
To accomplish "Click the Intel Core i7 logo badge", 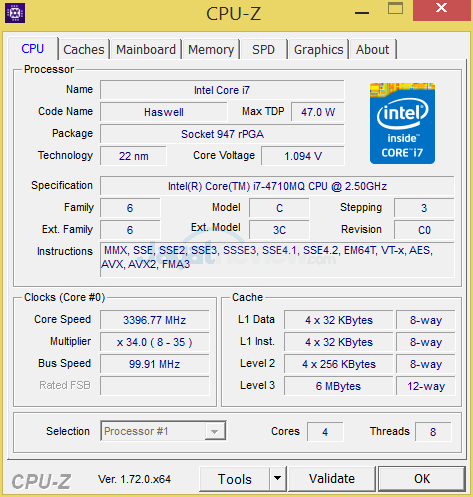I will (402, 123).
